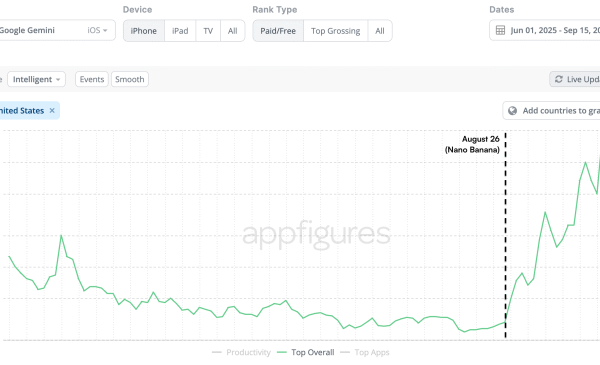Click the August 26 Nano Banana marker
The image size is (600, 365).
point(472,144)
